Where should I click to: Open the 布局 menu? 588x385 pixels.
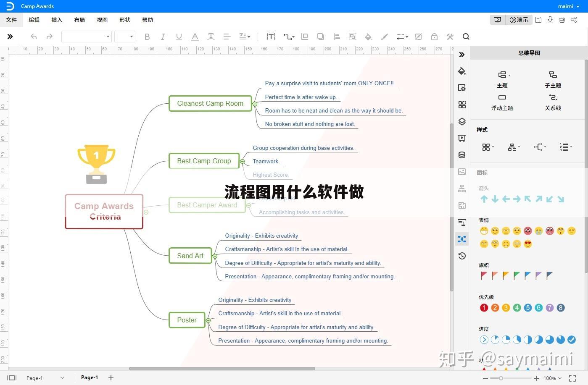(x=79, y=20)
